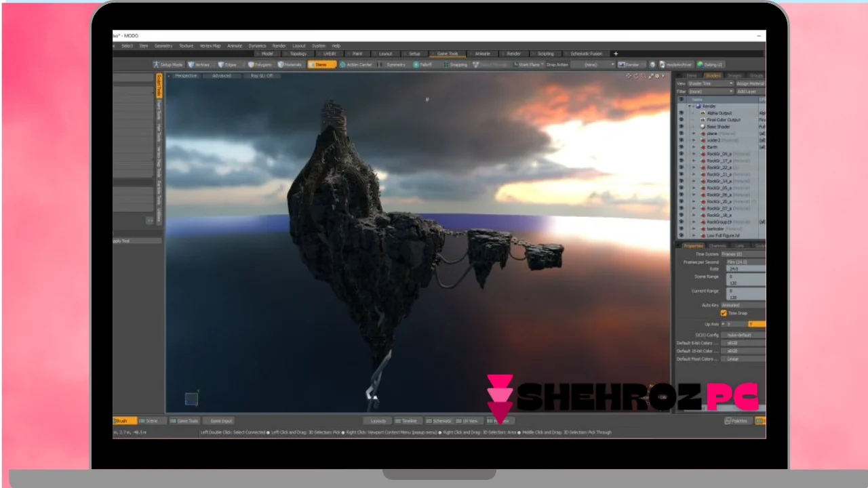Switch to the Schematic Fusion layout tab
The width and height of the screenshot is (868, 488).
[586, 54]
